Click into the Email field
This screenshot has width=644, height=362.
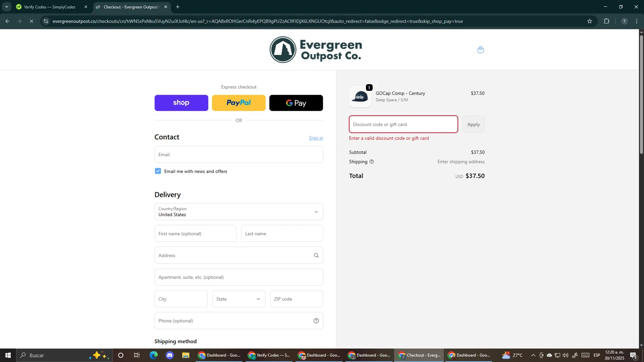(x=239, y=154)
